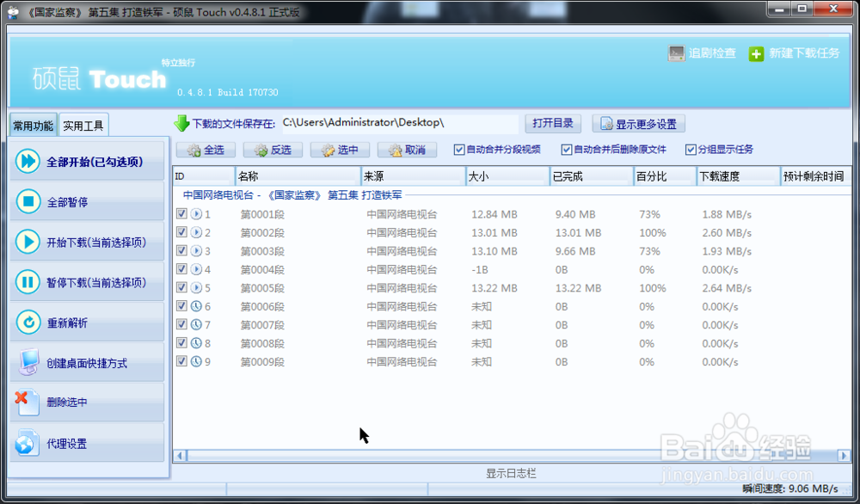The width and height of the screenshot is (860, 504).
Task: Toggle the checkbox for 第0009段
Action: 181,361
